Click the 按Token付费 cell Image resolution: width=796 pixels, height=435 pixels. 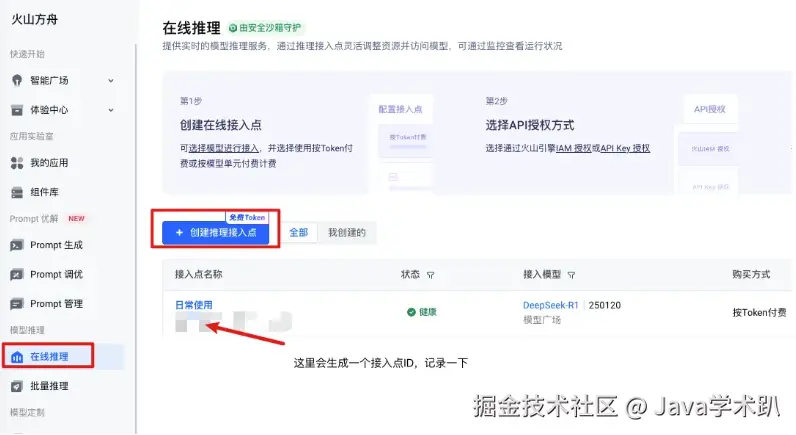[x=759, y=313]
